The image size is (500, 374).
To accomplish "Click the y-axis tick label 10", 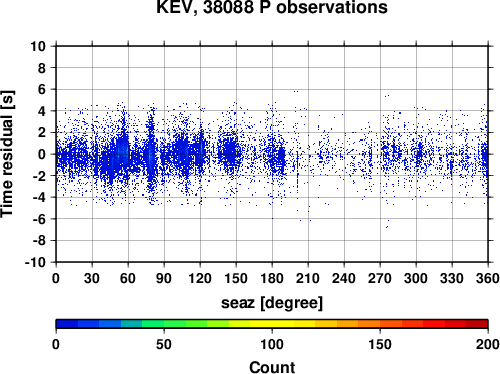I will pos(38,46).
